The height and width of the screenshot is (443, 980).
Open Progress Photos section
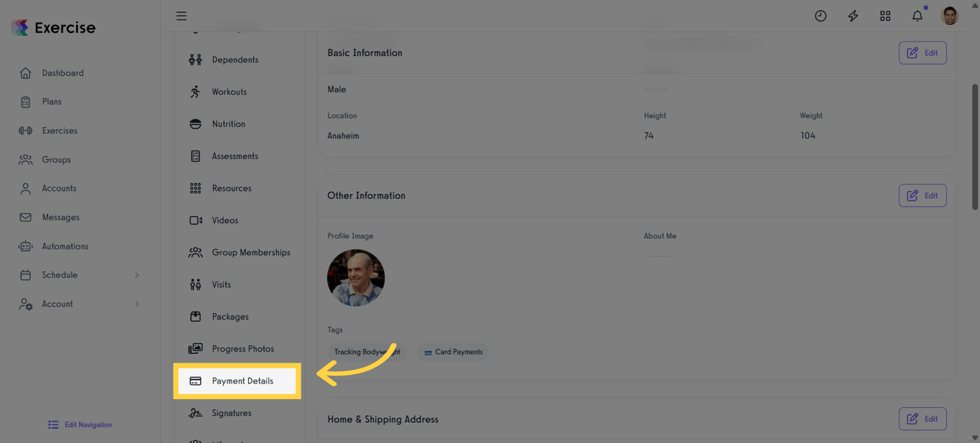tap(242, 349)
